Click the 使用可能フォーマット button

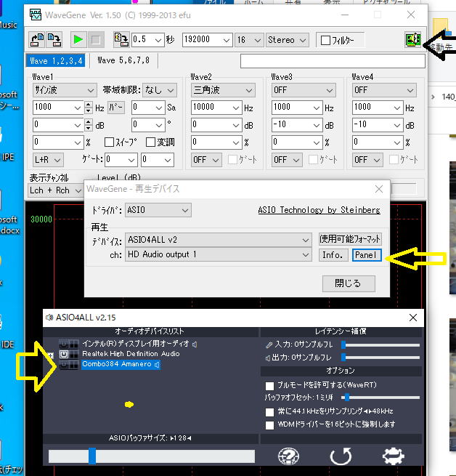(350, 239)
